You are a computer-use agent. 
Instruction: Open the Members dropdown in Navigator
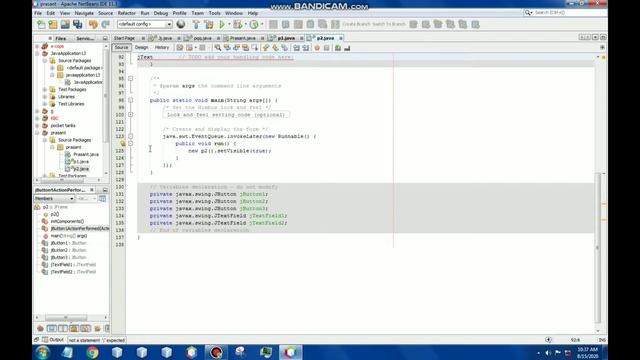[54, 198]
